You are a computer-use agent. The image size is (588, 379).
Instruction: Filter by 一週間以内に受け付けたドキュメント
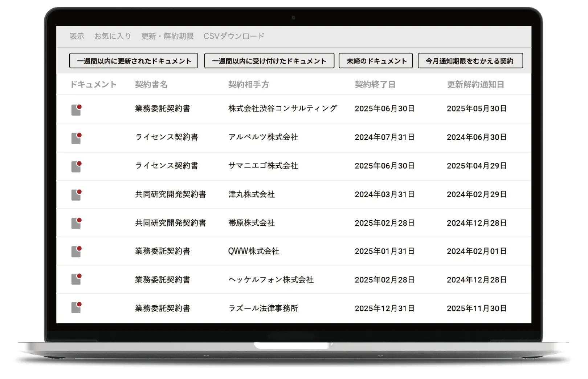269,61
